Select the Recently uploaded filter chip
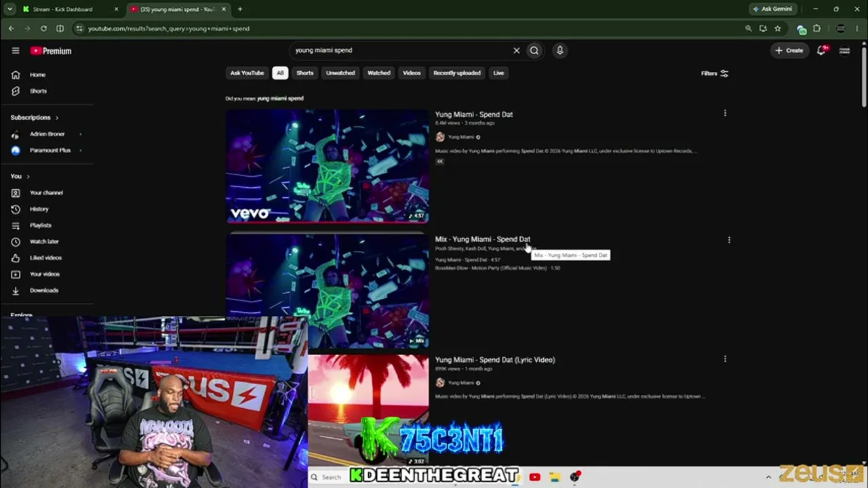 457,73
